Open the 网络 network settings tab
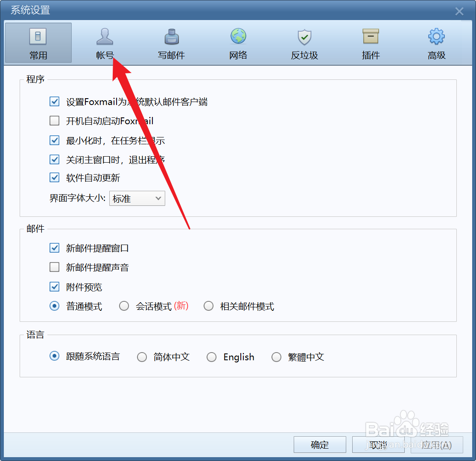The height and width of the screenshot is (461, 476). pyautogui.click(x=238, y=44)
